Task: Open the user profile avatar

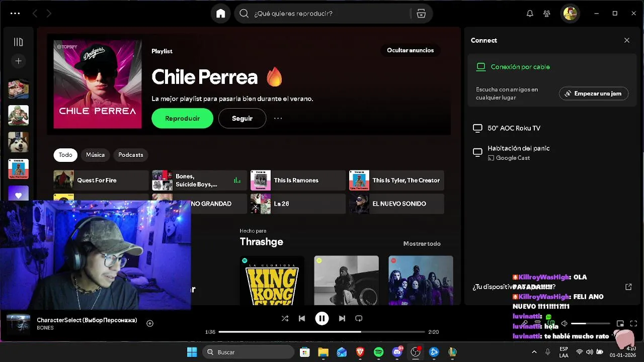Action: [x=570, y=14]
